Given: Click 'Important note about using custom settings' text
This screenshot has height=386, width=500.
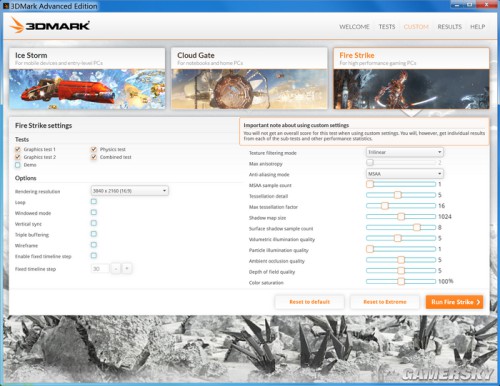Looking at the screenshot, I should pyautogui.click(x=296, y=125).
